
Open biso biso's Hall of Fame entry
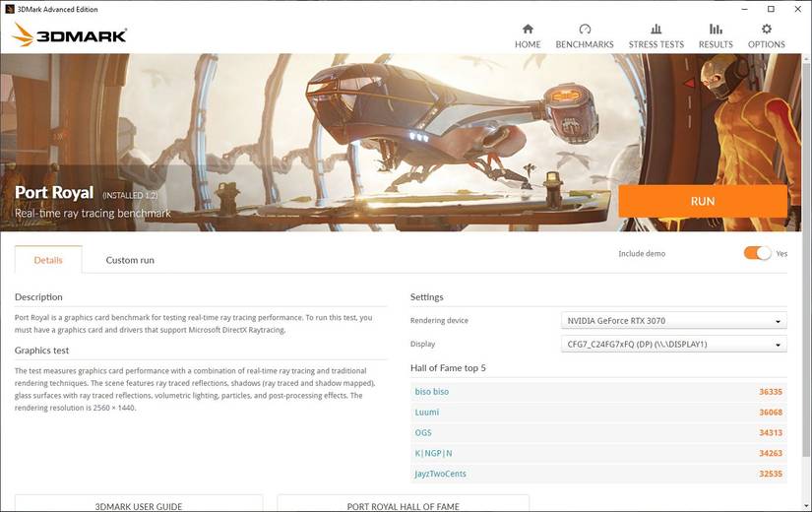(432, 392)
